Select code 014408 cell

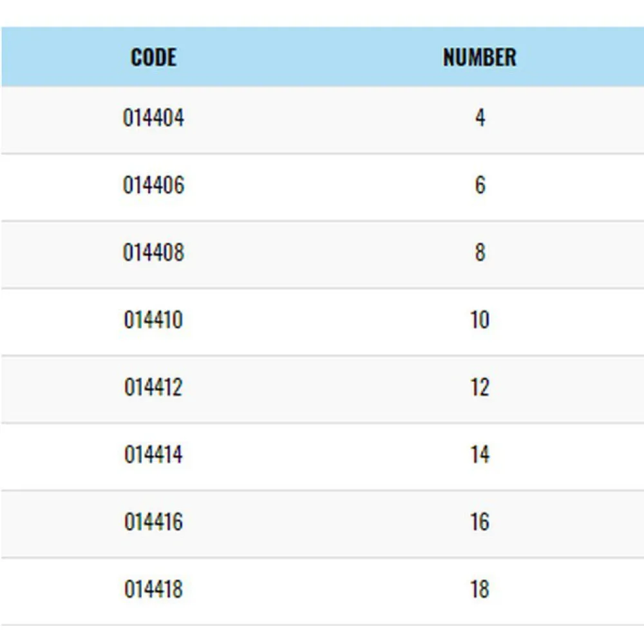tap(153, 252)
